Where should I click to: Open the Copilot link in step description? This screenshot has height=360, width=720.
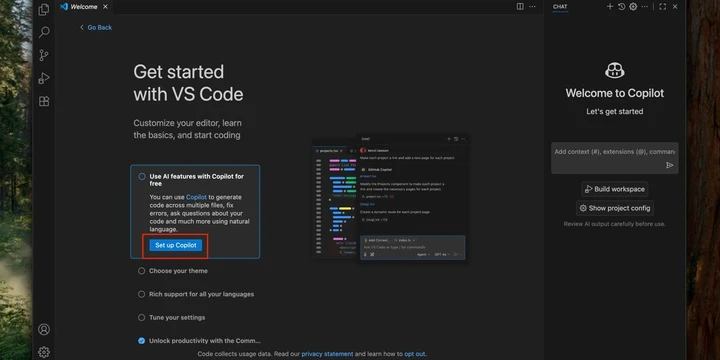click(197, 197)
